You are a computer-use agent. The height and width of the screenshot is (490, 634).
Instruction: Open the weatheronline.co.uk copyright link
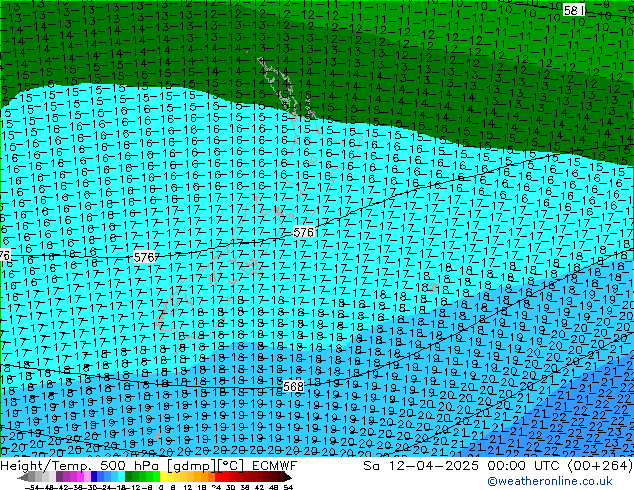coord(550,481)
